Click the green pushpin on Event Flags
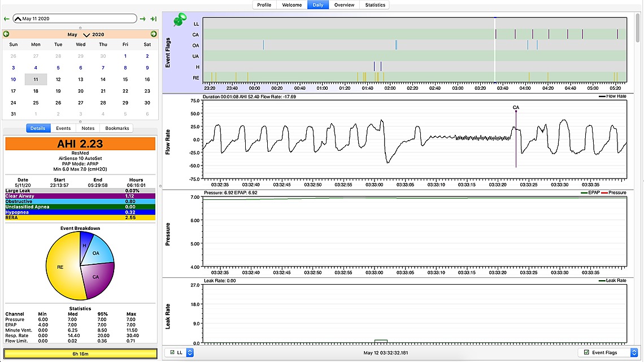Viewport: 644px width, 362px height. [x=180, y=20]
